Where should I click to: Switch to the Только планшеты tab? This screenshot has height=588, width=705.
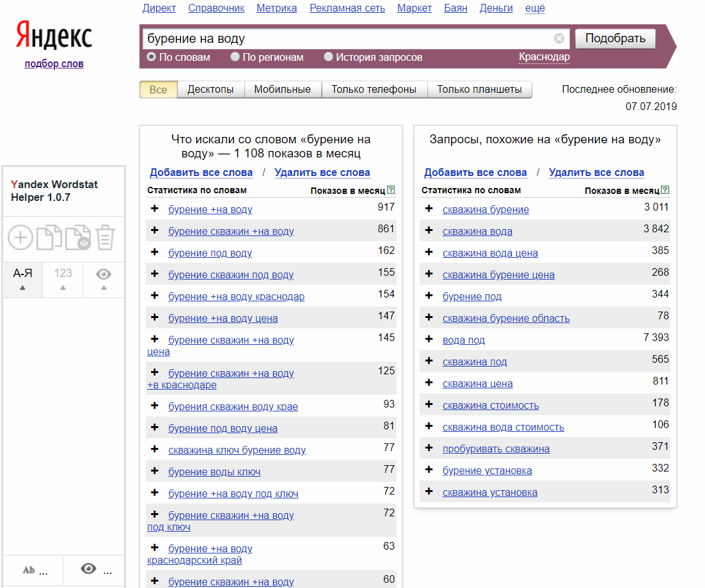tap(479, 90)
